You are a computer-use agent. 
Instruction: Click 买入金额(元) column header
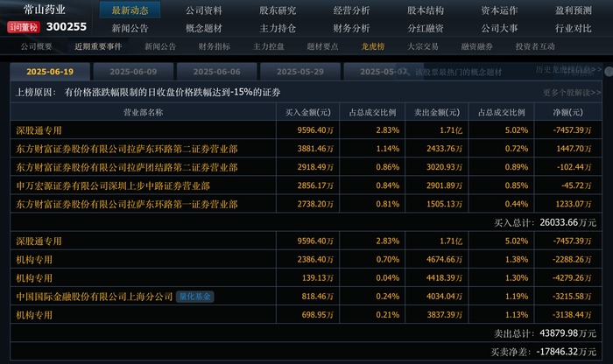click(x=307, y=113)
